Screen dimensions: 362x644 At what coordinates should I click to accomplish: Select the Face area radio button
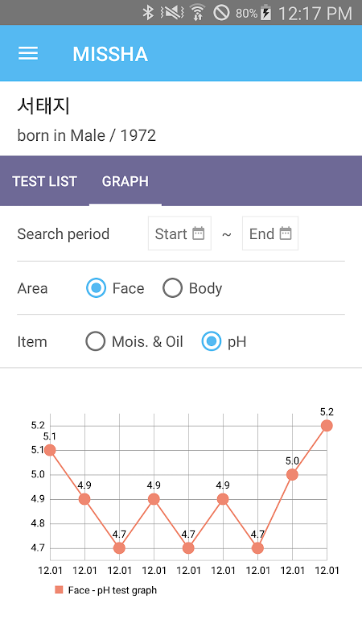click(x=96, y=288)
